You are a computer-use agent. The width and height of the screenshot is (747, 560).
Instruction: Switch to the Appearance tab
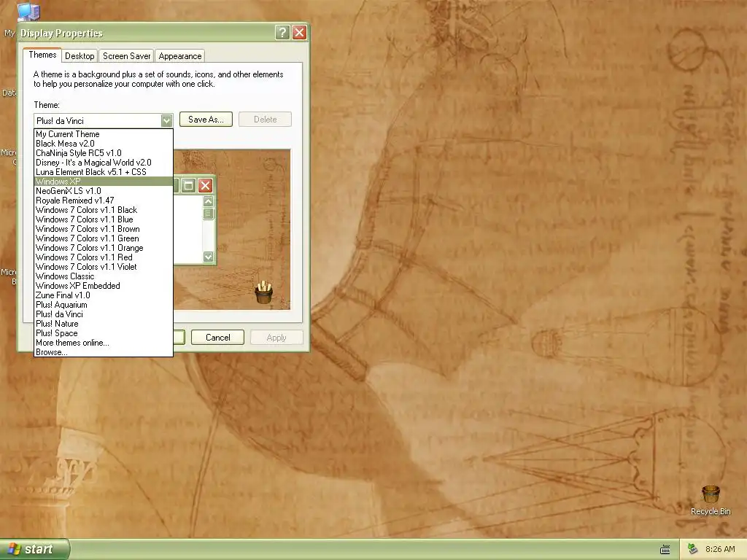[180, 55]
